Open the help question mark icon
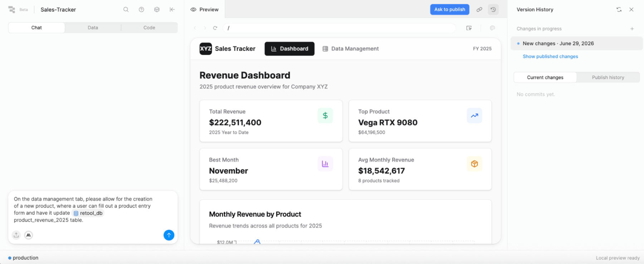The height and width of the screenshot is (264, 644). 141,10
